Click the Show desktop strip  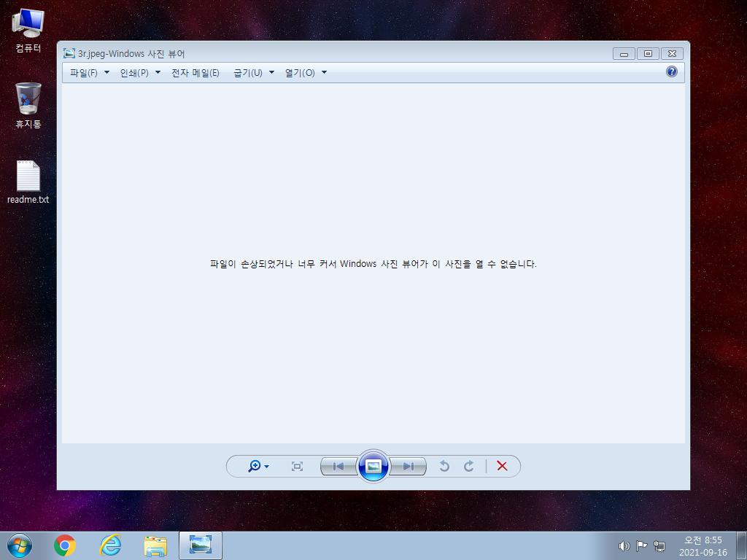pyautogui.click(x=741, y=545)
